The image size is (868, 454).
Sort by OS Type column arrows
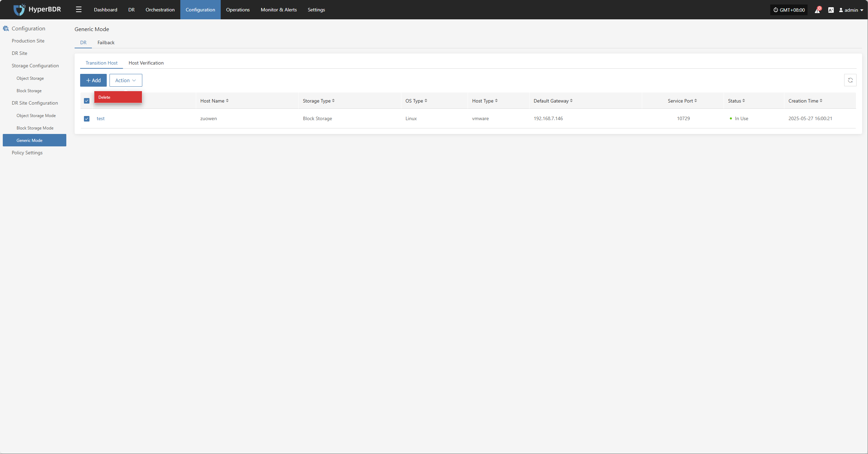tap(426, 101)
